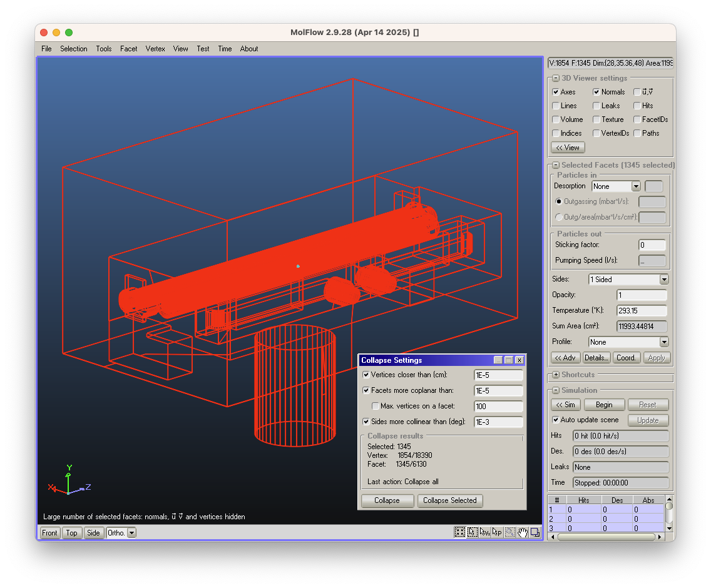Screen dimensions: 711x588
Task: Open the Tools menu
Action: pos(103,49)
